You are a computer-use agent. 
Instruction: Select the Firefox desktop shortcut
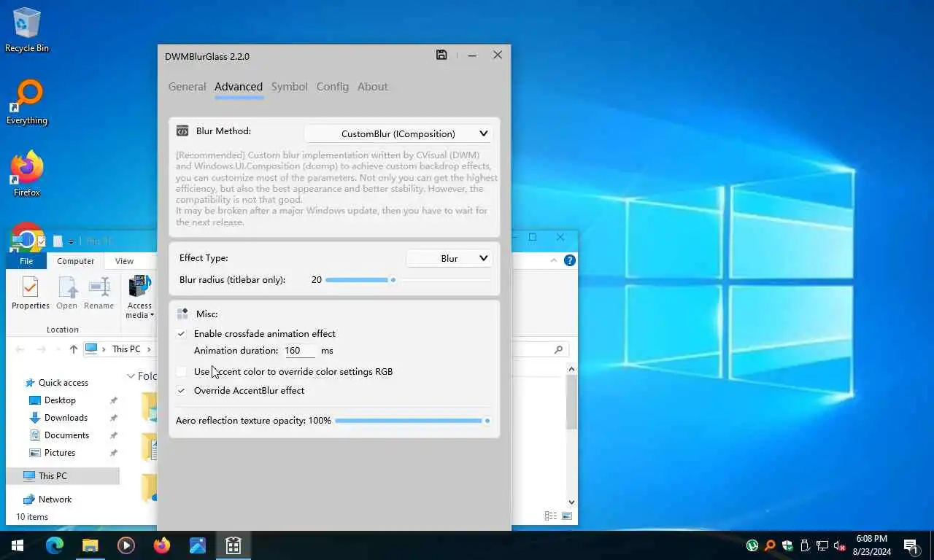tap(27, 174)
